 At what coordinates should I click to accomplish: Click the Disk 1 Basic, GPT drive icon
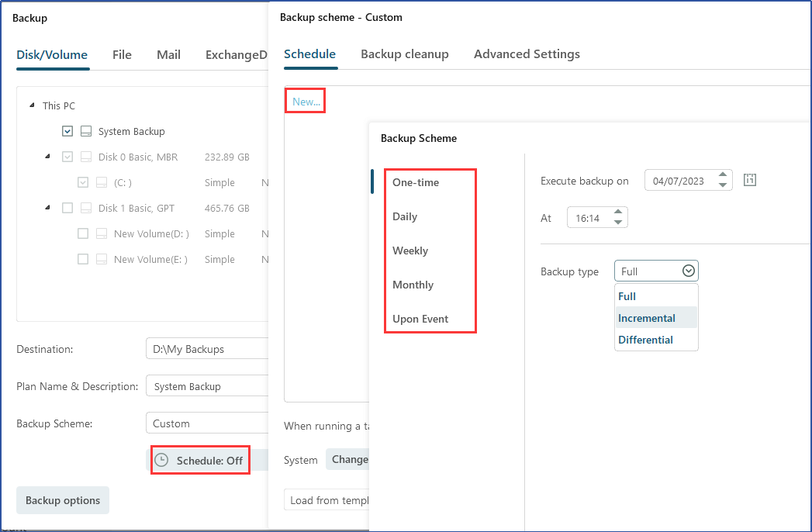coord(86,209)
